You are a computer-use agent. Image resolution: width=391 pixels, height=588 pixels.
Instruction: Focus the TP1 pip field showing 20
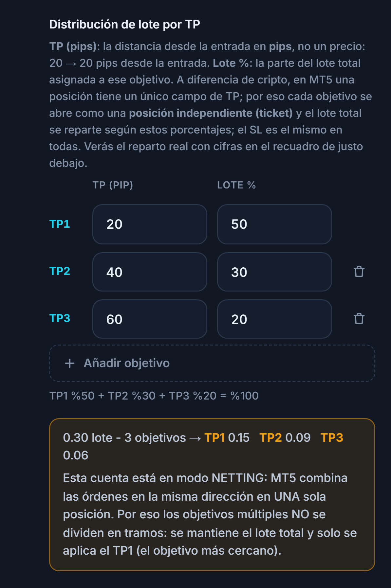150,224
